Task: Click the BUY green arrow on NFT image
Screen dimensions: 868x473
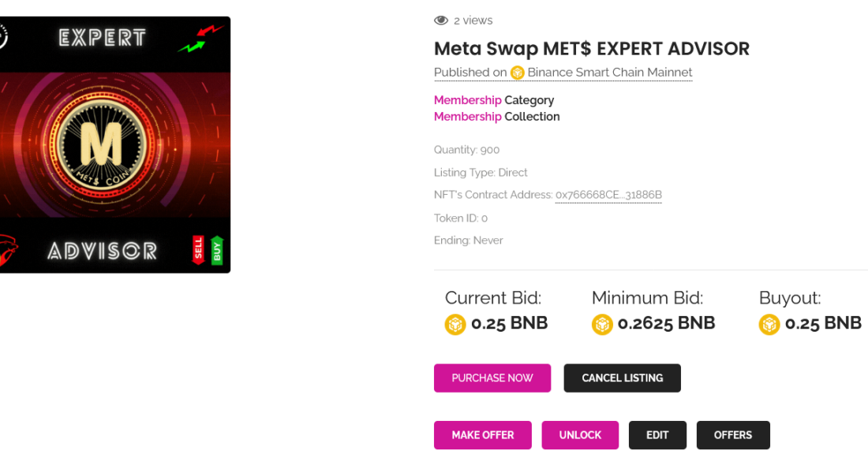Action: tap(217, 251)
